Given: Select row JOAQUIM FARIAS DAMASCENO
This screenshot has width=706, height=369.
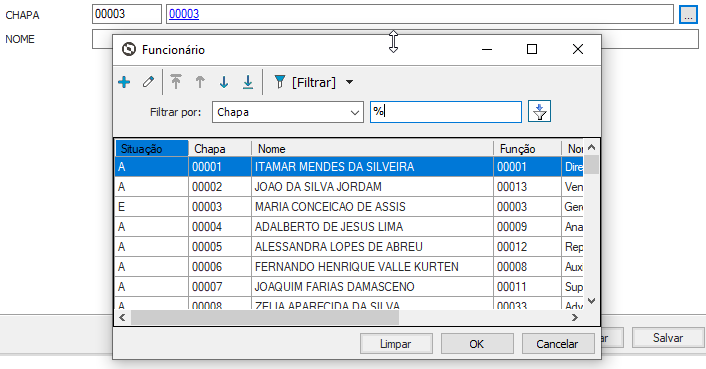Looking at the screenshot, I should click(x=349, y=287).
